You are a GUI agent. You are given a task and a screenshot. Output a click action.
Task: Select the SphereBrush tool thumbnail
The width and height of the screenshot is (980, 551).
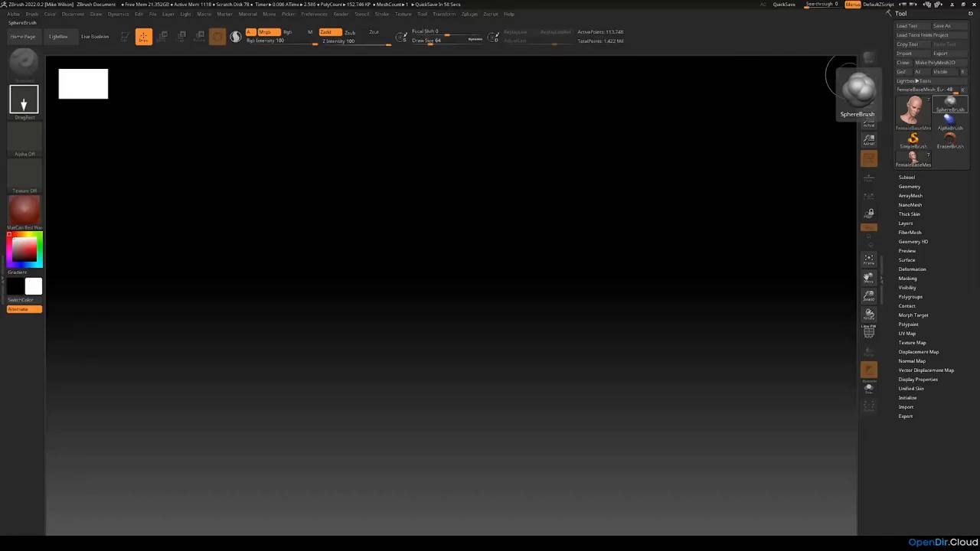950,104
